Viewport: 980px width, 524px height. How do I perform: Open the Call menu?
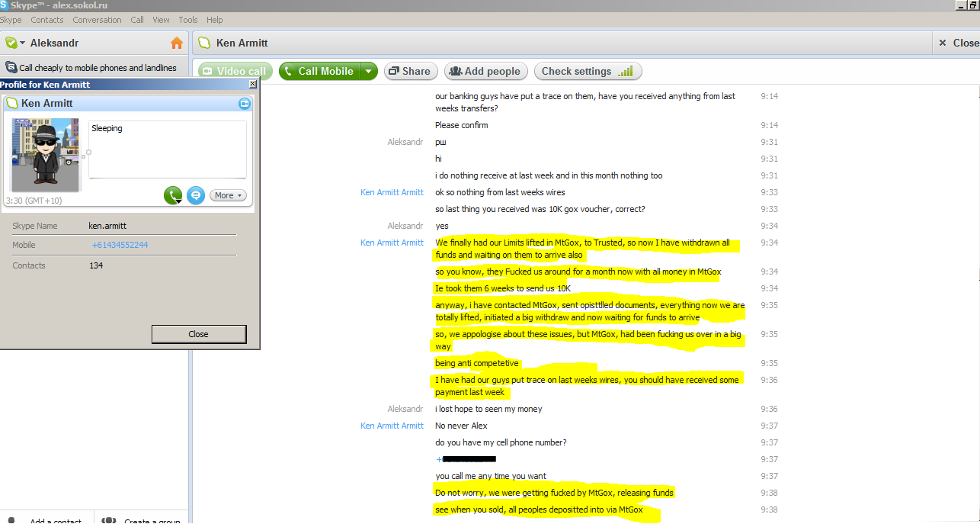coord(137,20)
